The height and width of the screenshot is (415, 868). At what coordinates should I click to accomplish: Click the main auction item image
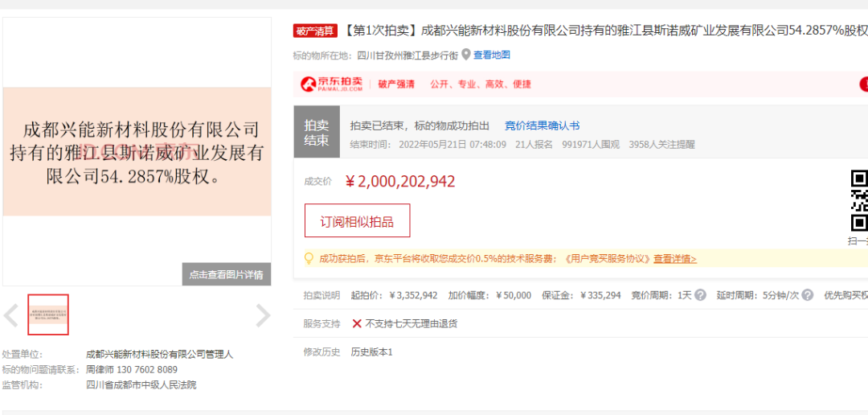click(x=137, y=151)
